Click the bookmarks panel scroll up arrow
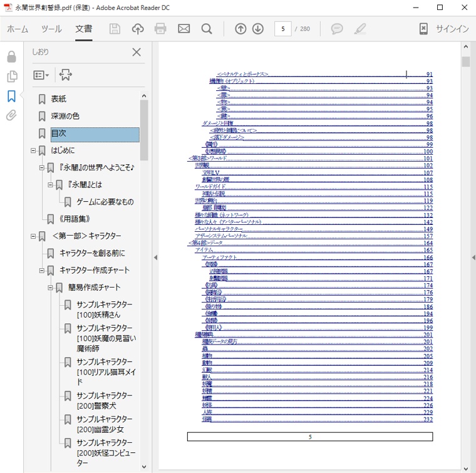 click(x=144, y=96)
